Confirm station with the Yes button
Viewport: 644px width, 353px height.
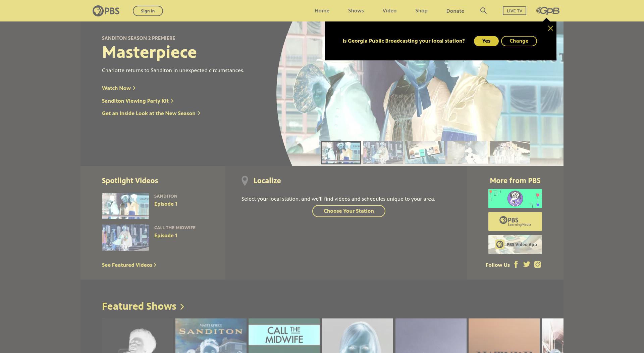(x=486, y=41)
